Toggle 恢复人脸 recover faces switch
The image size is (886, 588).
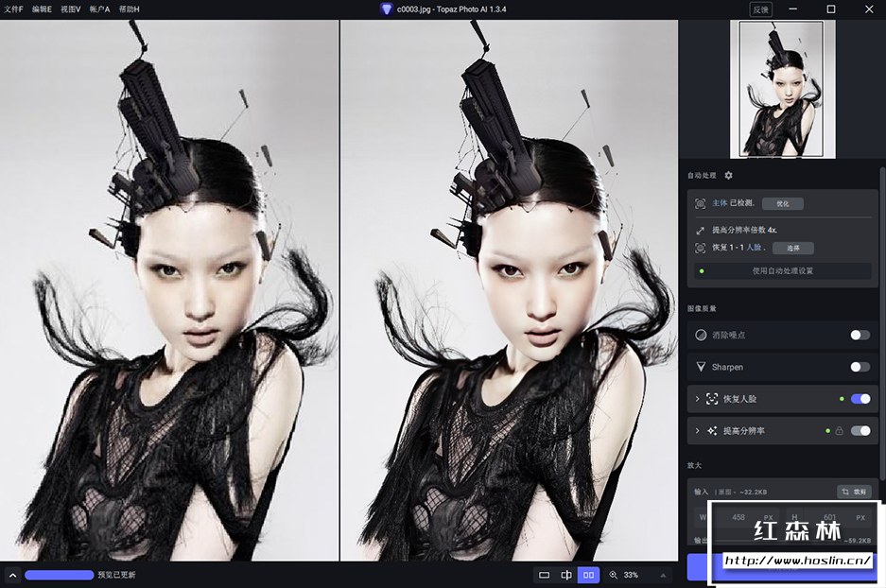click(860, 399)
